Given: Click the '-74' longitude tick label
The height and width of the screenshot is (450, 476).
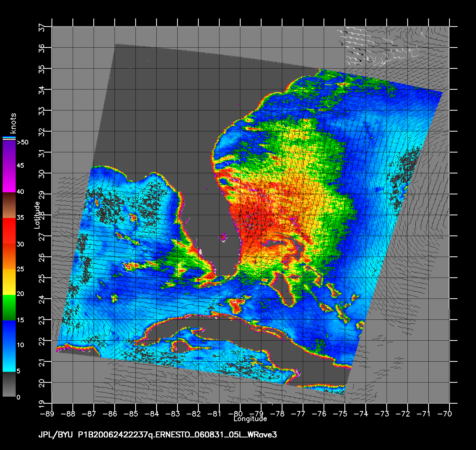Looking at the screenshot, I should pos(360,414).
